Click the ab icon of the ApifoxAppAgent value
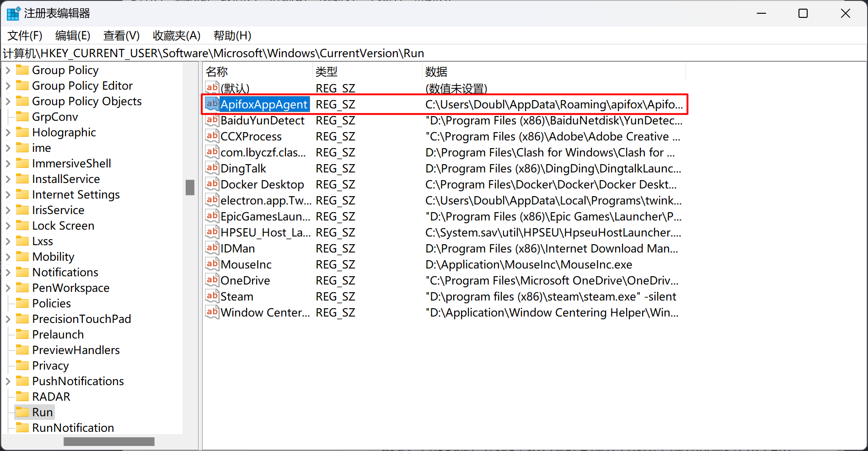The width and height of the screenshot is (868, 451). (212, 104)
